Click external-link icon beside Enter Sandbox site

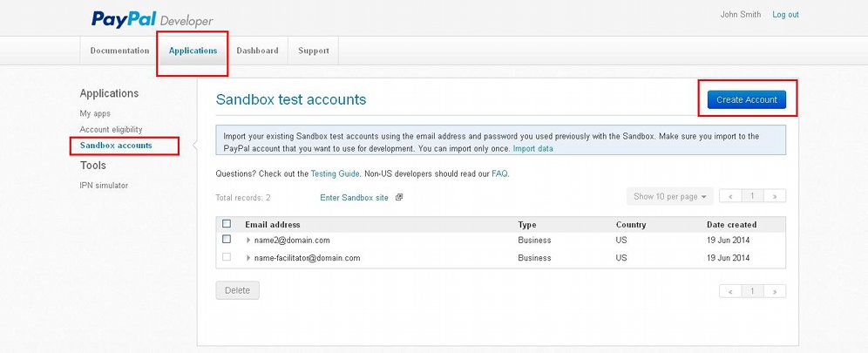[399, 197]
